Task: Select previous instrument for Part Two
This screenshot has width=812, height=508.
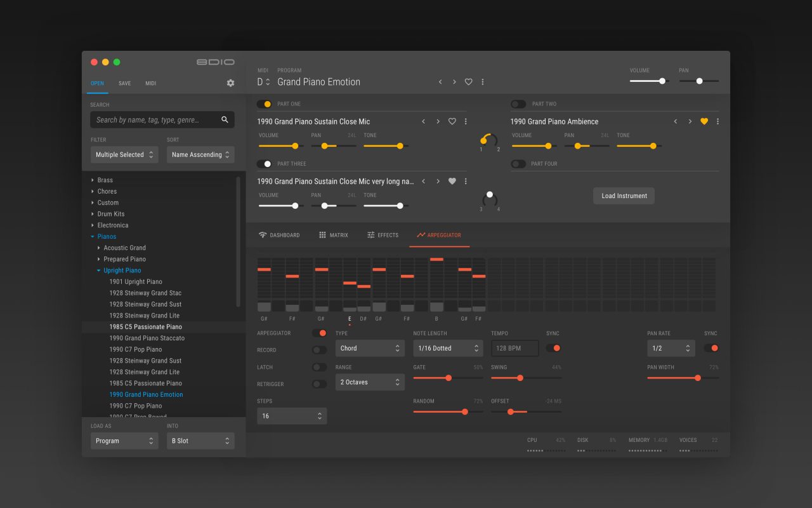Action: click(x=676, y=121)
